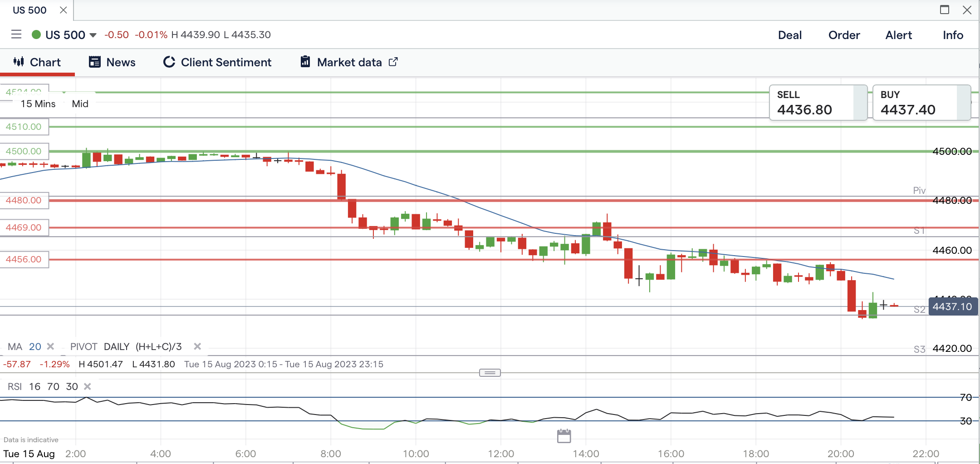This screenshot has width=980, height=464.
Task: Open the calendar date picker icon
Action: coord(564,436)
